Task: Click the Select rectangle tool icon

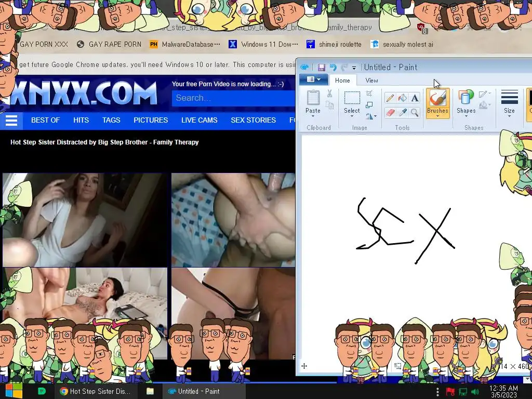Action: (352, 98)
